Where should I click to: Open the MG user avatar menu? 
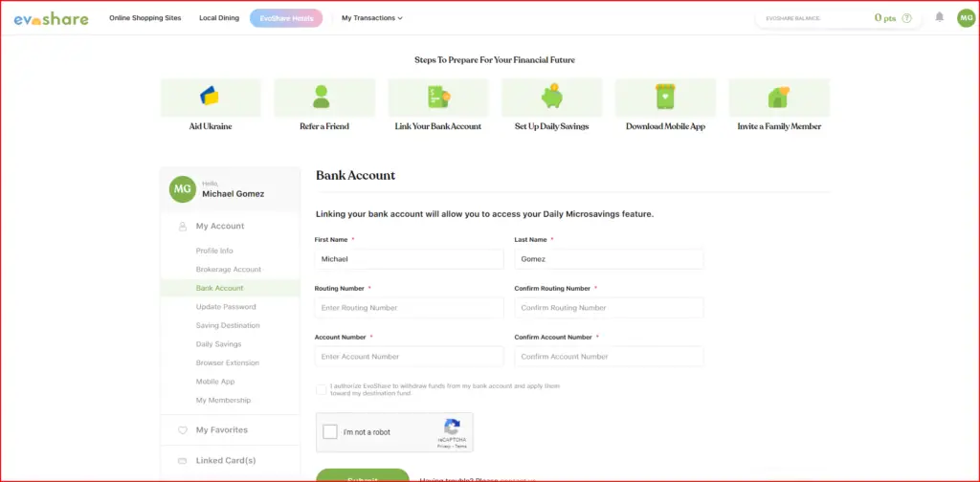(x=966, y=18)
